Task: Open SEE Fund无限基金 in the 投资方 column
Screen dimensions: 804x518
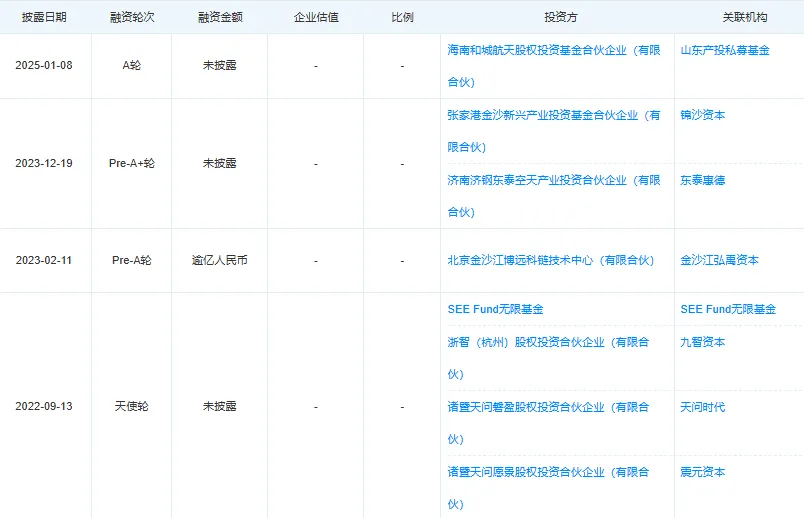Action: tap(495, 309)
